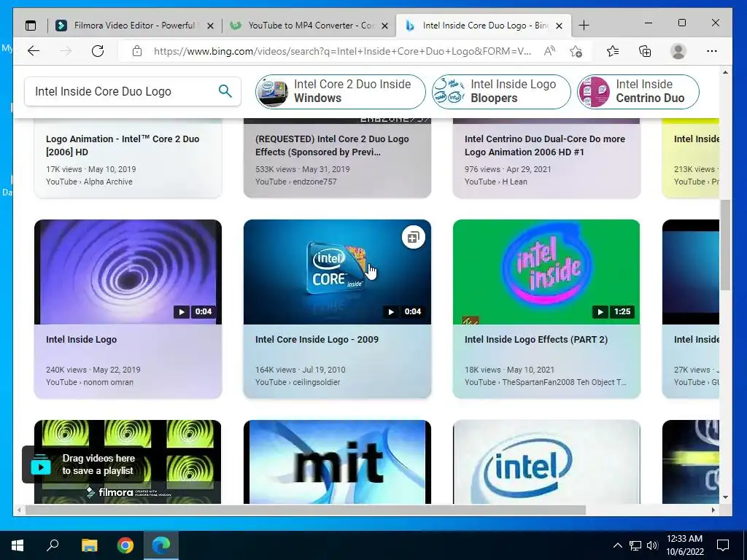Click the Refresh page icon
The image size is (747, 560).
point(98,51)
